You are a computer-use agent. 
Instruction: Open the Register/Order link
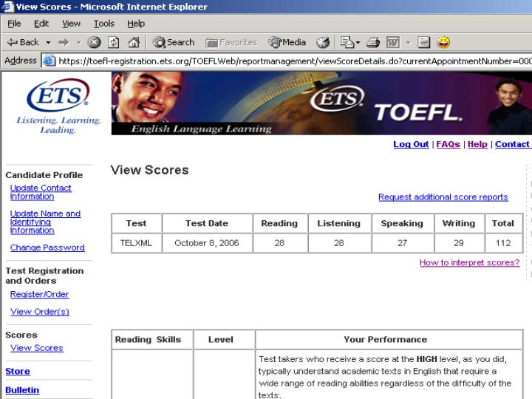point(39,295)
